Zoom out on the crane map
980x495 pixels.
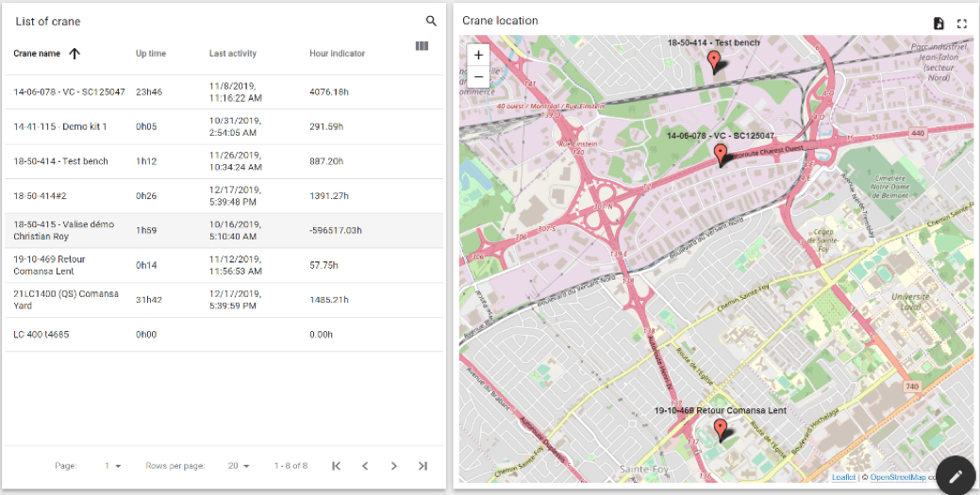pyautogui.click(x=478, y=76)
